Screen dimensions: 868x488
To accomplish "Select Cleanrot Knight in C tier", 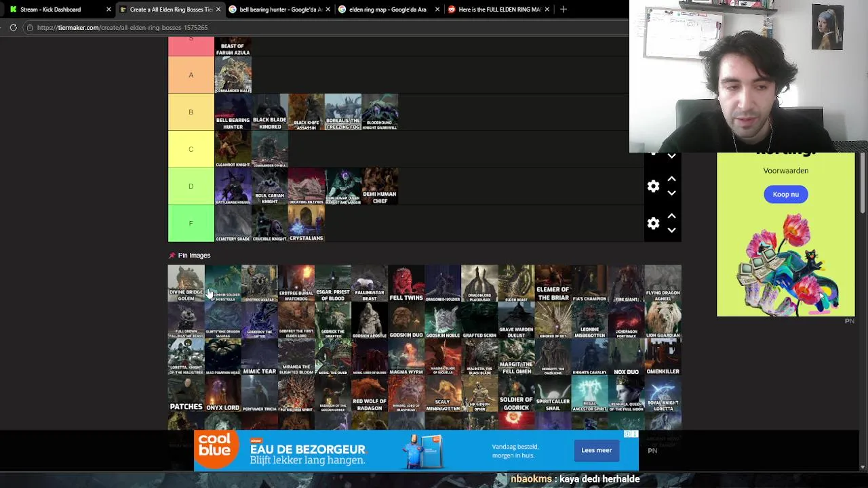I will click(x=233, y=149).
